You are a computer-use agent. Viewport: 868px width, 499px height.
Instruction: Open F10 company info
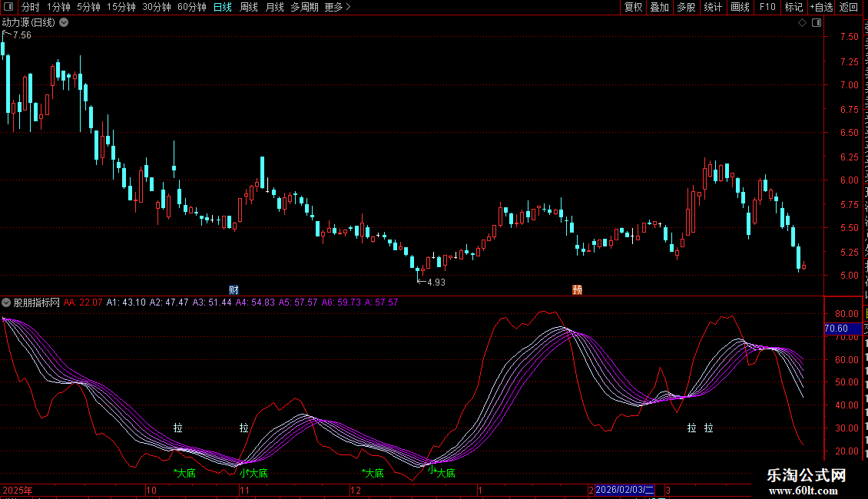(767, 7)
